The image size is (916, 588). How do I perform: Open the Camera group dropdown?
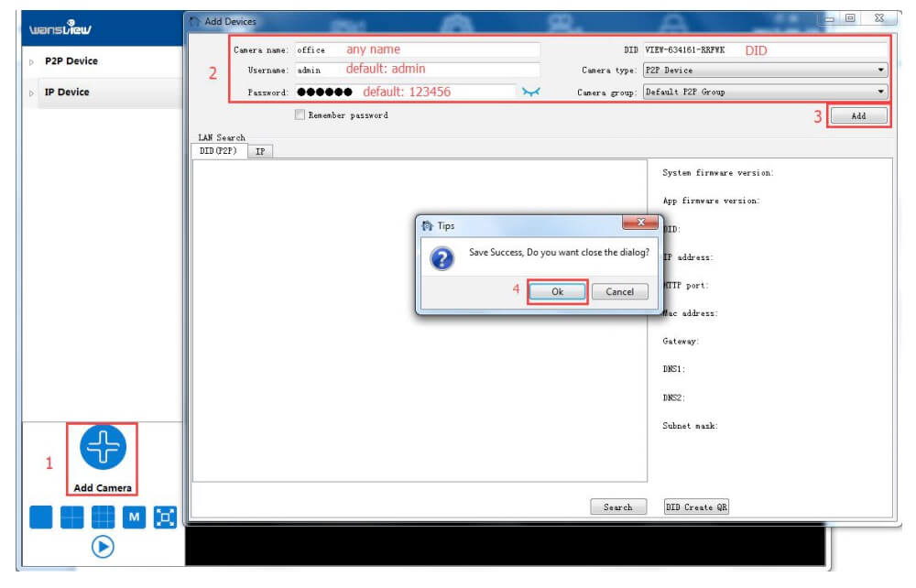point(765,92)
